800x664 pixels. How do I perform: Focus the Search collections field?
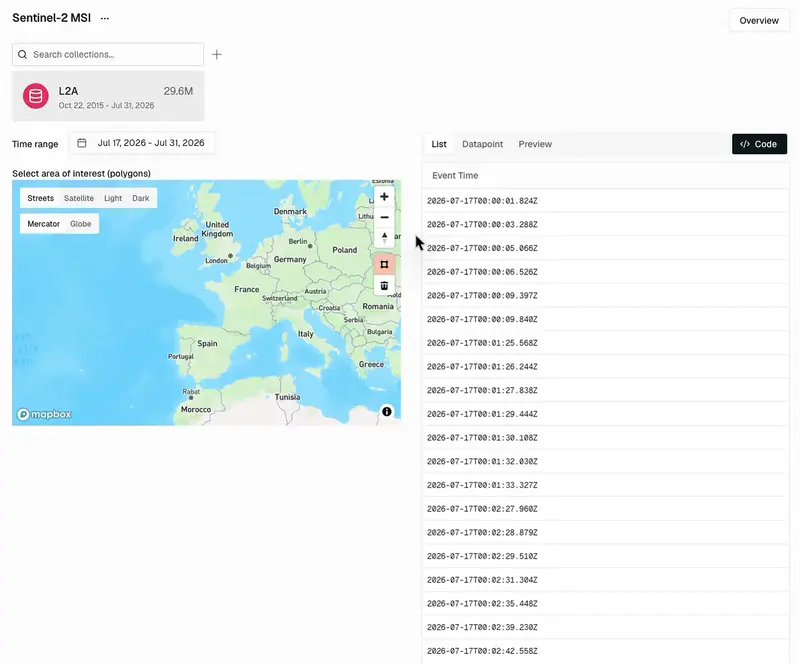pos(108,55)
